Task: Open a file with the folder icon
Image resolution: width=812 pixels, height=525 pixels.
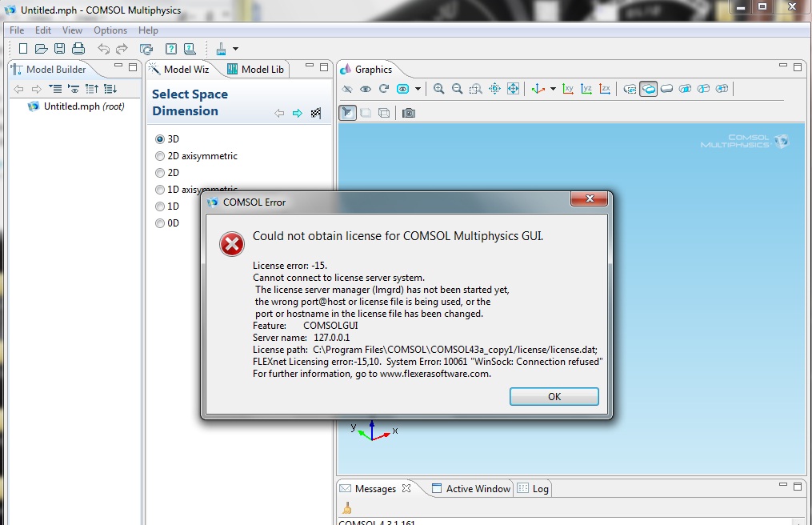Action: pyautogui.click(x=42, y=49)
